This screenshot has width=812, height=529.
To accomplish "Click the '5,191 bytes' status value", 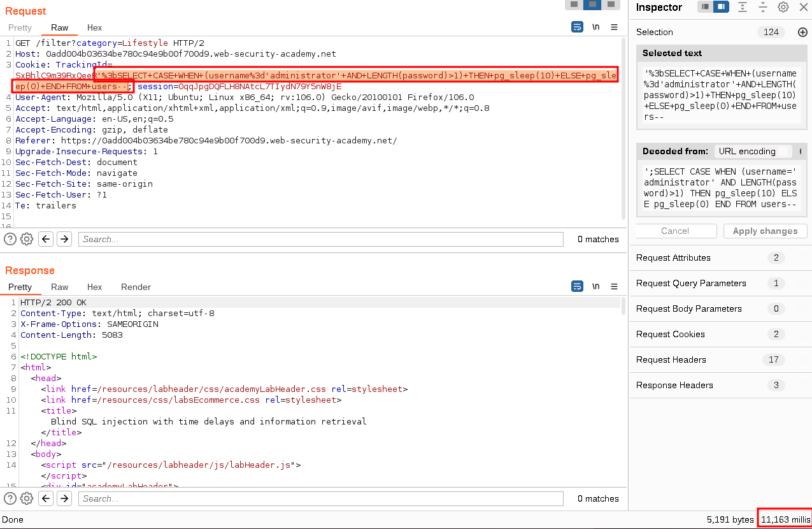I will 730,519.
